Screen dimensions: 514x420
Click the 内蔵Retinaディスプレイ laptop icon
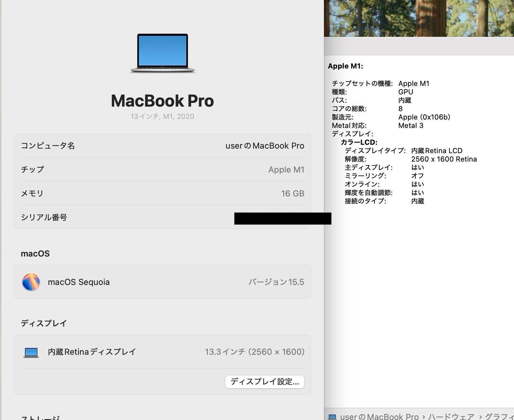pos(31,352)
